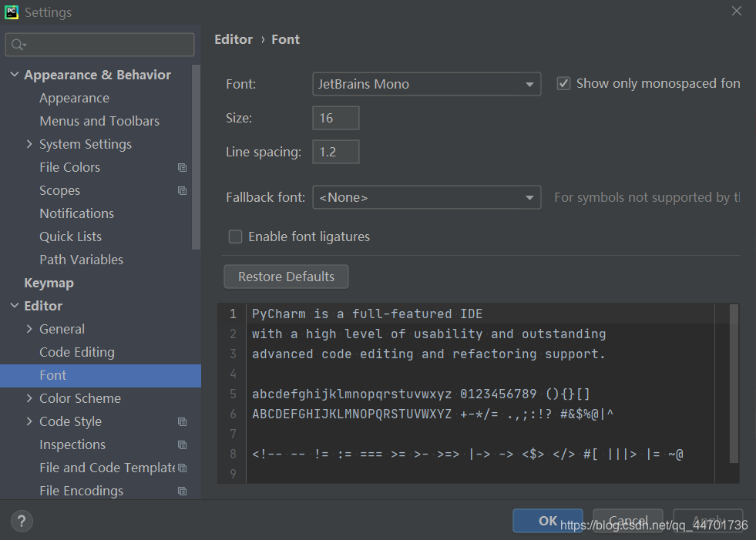This screenshot has width=756, height=540.
Task: Select File Encodings settings
Action: point(82,491)
